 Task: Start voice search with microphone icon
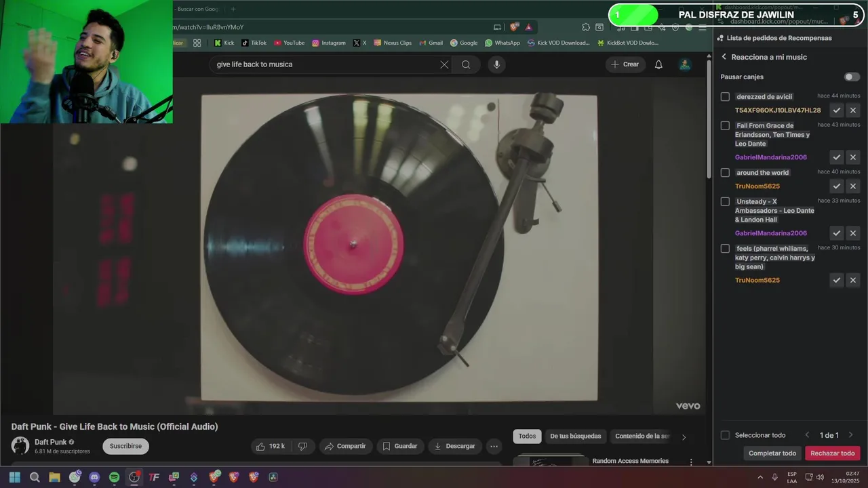coord(496,64)
